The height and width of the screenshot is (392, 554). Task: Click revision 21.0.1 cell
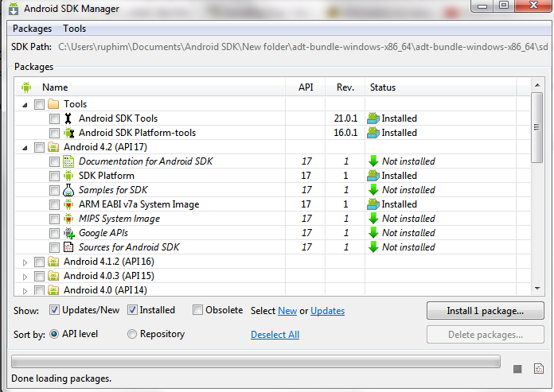point(345,118)
